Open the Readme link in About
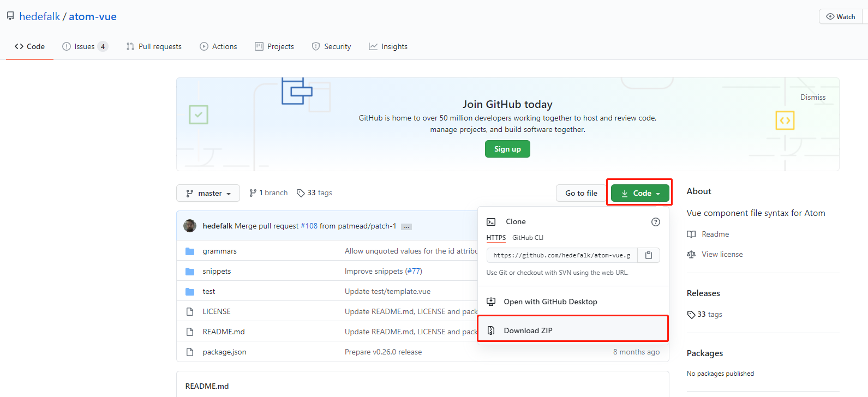The image size is (868, 397). (715, 234)
